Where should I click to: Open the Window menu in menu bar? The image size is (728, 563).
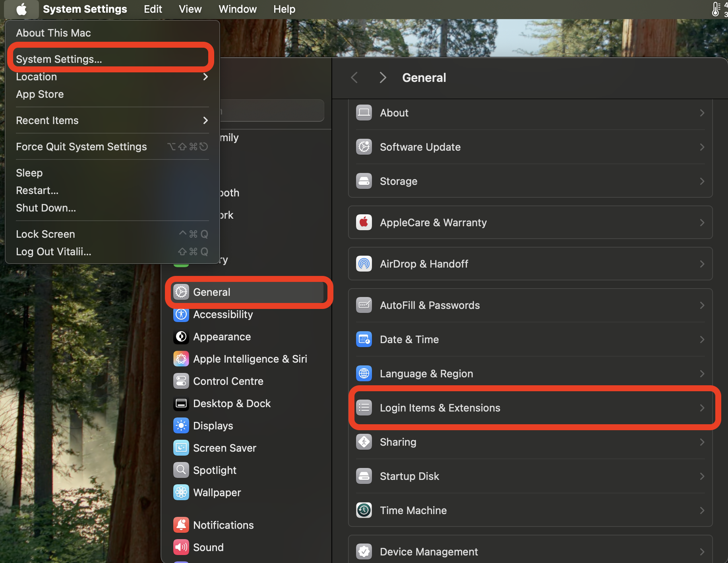point(238,9)
